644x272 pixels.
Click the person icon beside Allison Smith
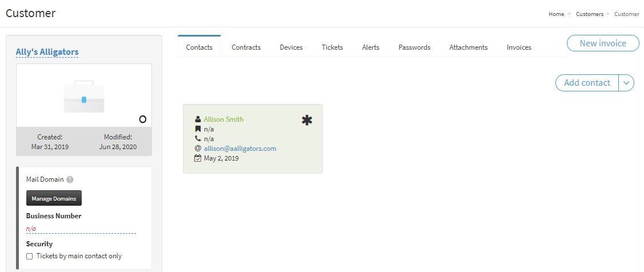(198, 119)
